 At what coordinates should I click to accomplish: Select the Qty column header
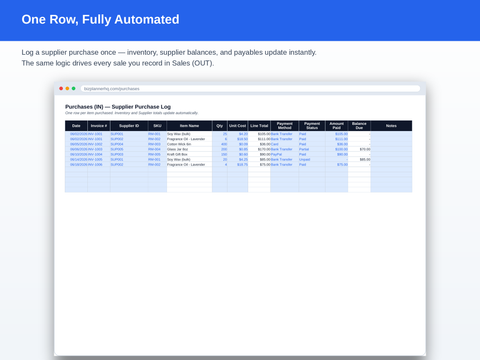220,126
